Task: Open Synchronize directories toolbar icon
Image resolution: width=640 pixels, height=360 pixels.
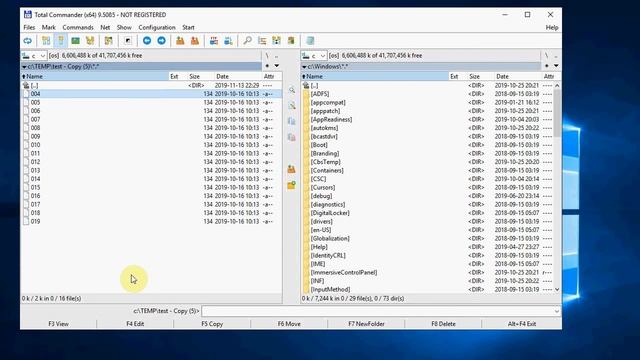Action: (x=277, y=41)
